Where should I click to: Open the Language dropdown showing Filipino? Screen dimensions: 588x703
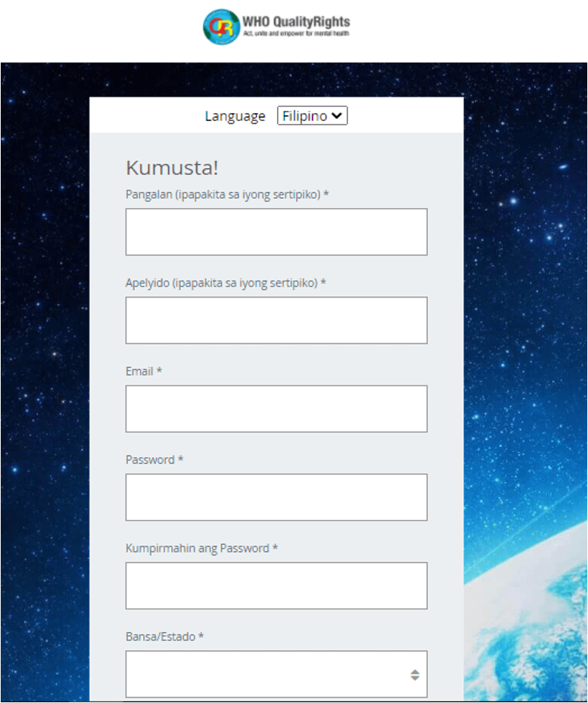coord(312,116)
